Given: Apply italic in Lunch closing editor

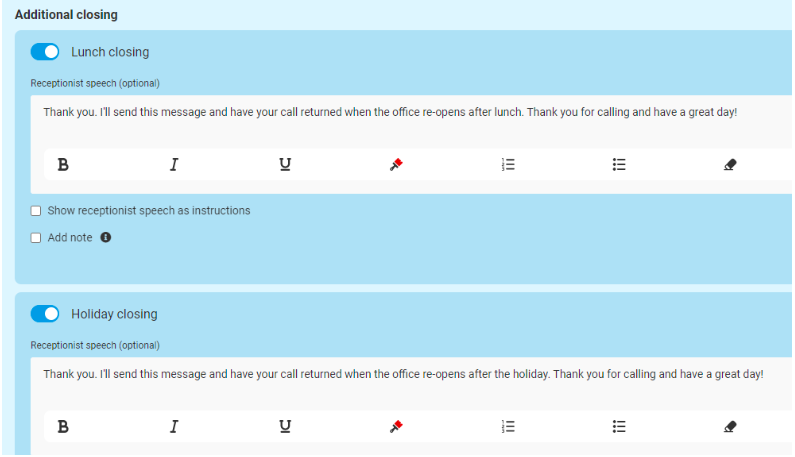Looking at the screenshot, I should 174,164.
